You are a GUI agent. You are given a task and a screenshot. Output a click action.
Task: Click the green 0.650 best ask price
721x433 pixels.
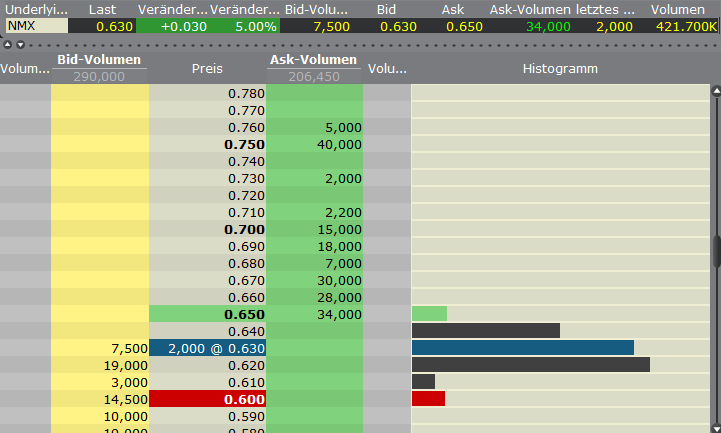point(207,314)
